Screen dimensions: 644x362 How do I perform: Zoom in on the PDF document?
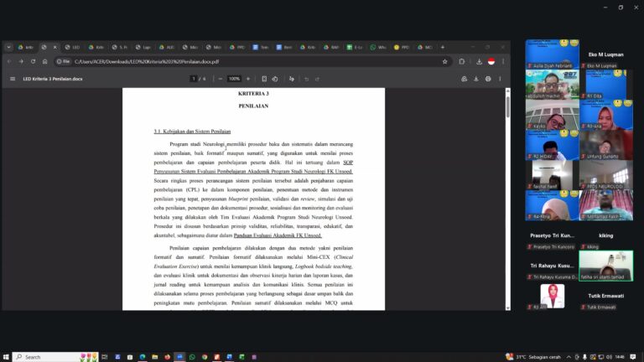tap(248, 79)
